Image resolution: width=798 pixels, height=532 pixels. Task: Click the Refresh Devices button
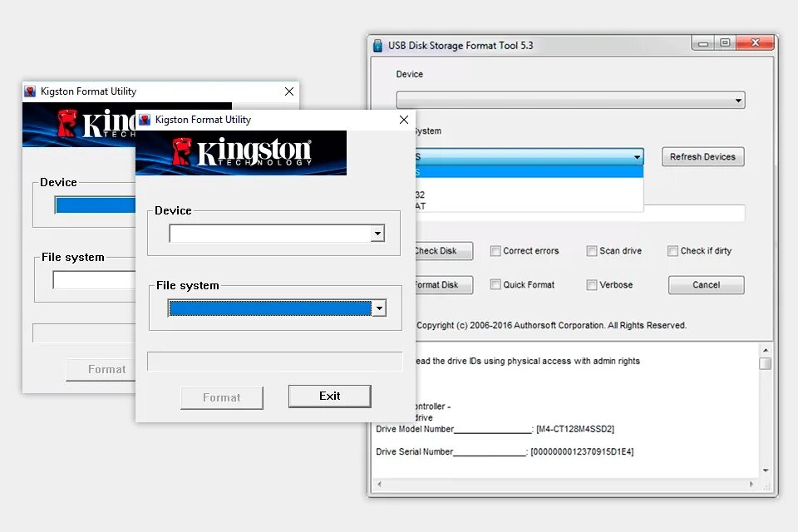point(703,157)
